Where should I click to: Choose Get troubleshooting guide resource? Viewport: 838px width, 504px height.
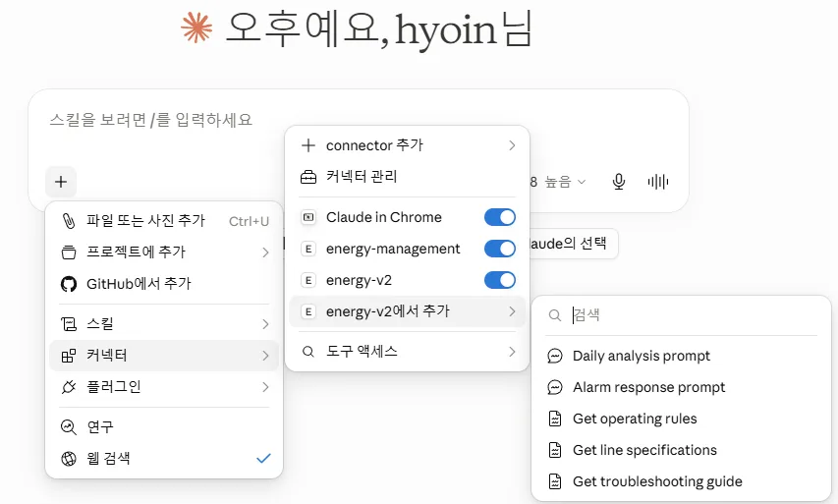coord(682,481)
